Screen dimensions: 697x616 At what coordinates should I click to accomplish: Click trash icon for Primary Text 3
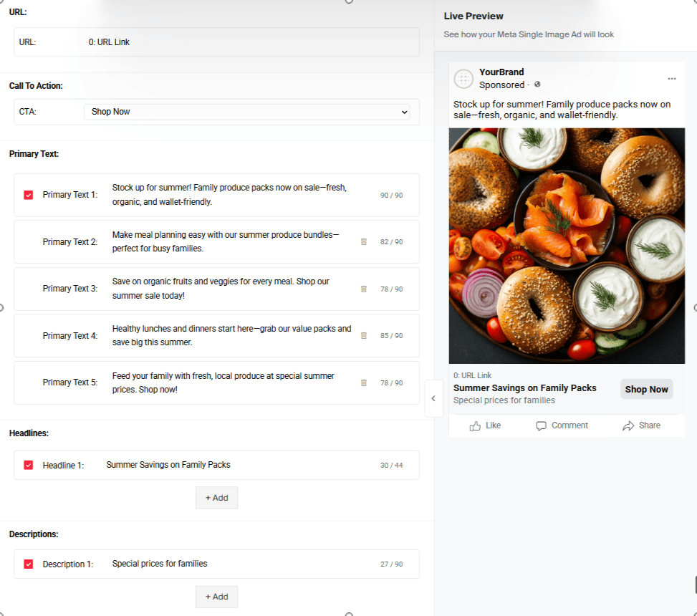363,289
